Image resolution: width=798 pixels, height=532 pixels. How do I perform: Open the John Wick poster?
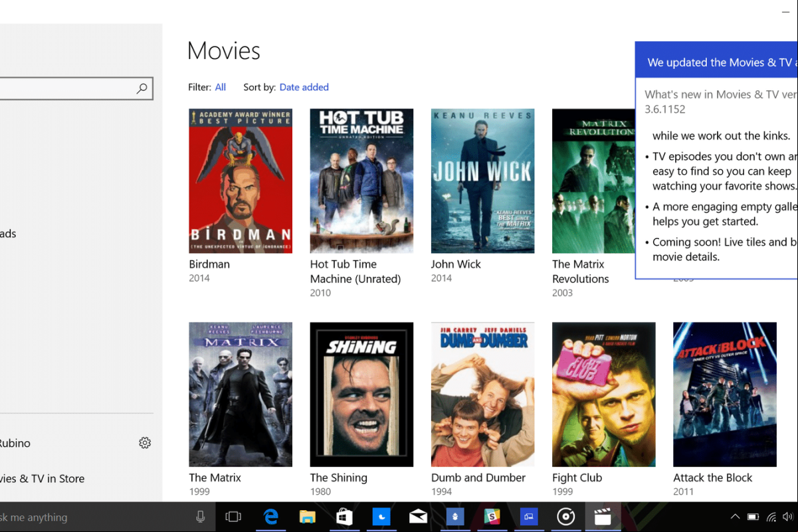pos(482,181)
